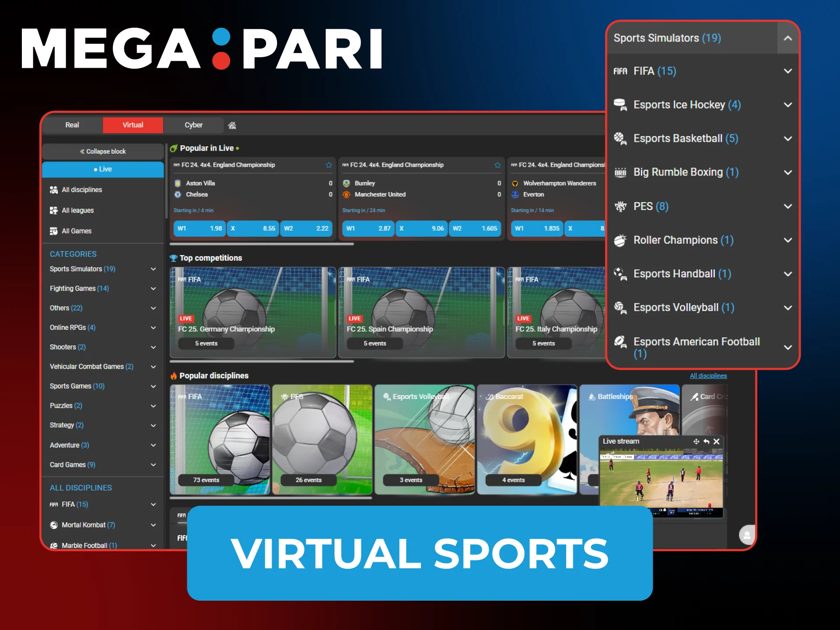Click the FIFA icon in the Sports Simulators panel

(x=621, y=71)
